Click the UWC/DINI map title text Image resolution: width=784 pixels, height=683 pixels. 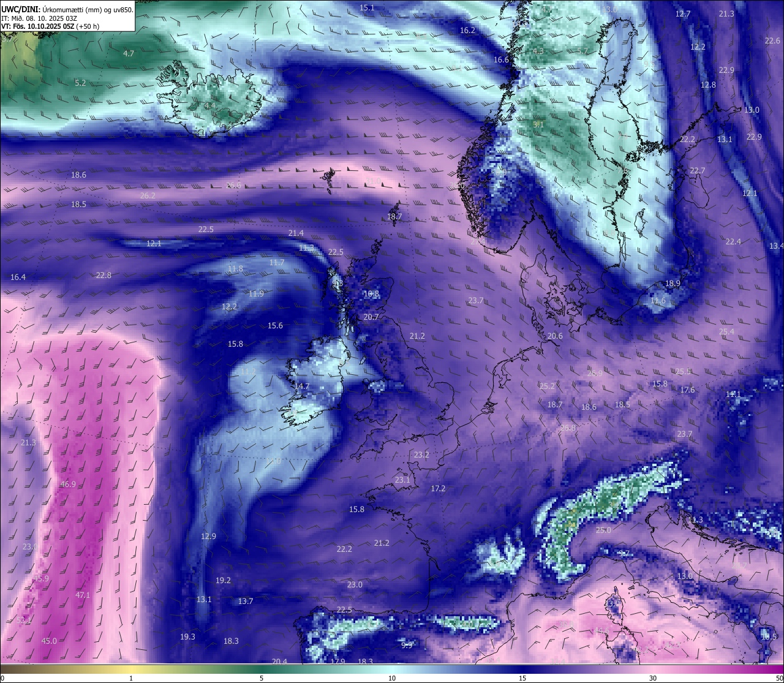point(67,9)
